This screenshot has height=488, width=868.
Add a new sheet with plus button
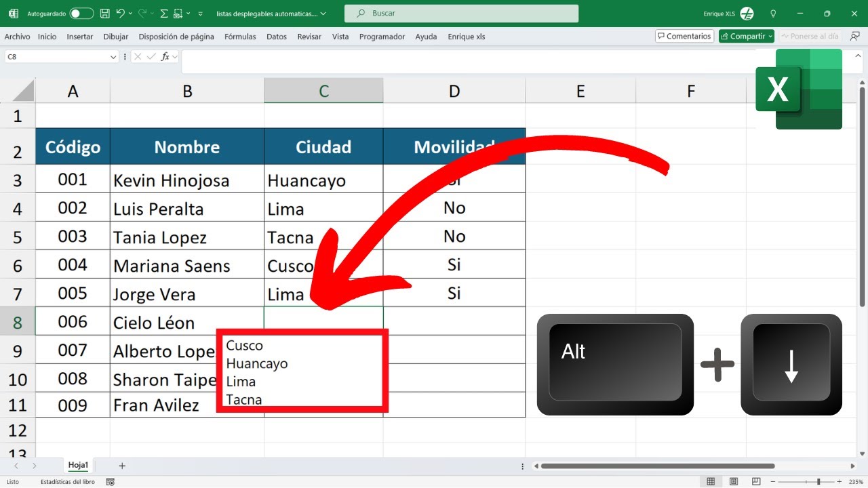tap(122, 466)
